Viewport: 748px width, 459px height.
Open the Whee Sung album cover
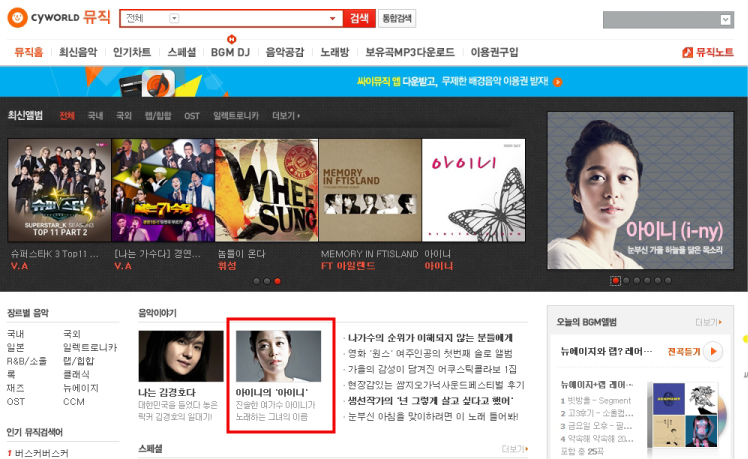tap(267, 190)
